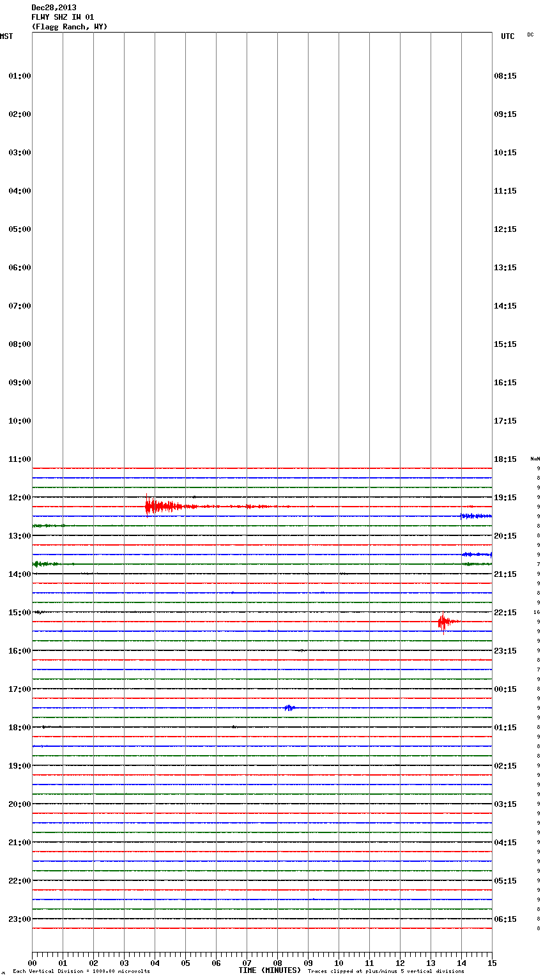Click the small DC label beside UTC
The image size is (543, 980).
click(x=530, y=34)
